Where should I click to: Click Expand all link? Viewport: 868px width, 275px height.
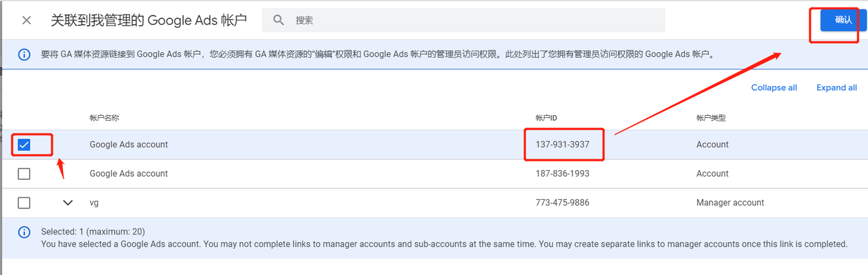coord(836,87)
